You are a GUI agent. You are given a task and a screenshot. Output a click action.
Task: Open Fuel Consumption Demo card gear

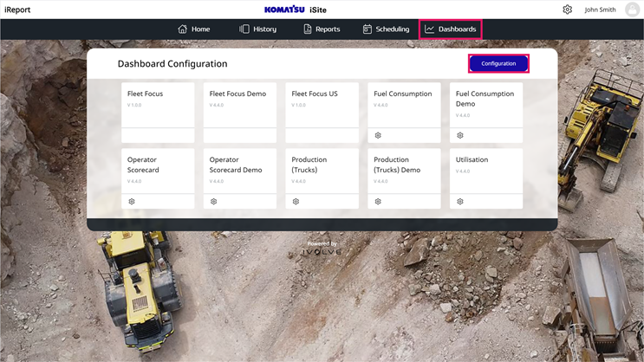(x=460, y=135)
